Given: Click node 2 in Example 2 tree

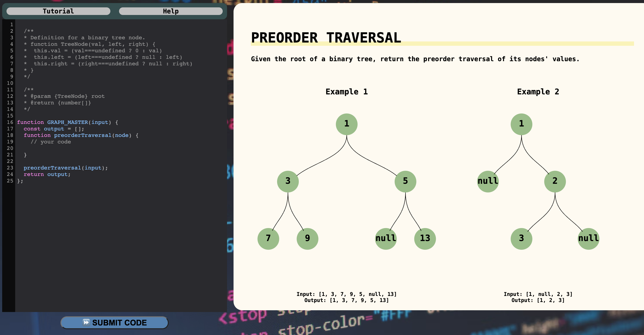Looking at the screenshot, I should pyautogui.click(x=555, y=181).
